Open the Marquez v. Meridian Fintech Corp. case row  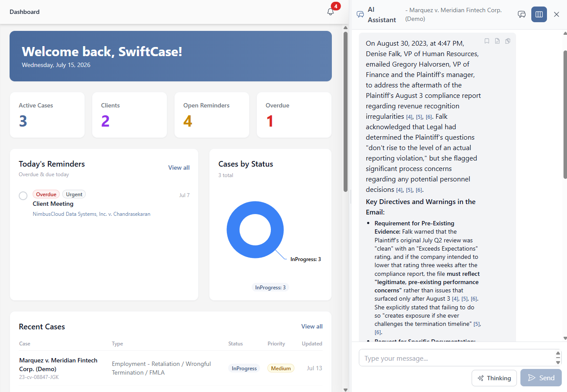(171, 369)
